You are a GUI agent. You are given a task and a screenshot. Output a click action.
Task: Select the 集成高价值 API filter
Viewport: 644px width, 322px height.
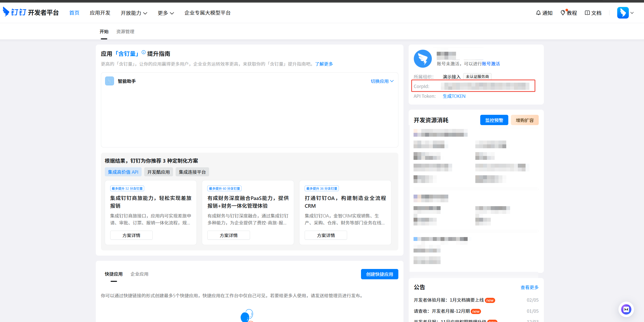[x=123, y=172]
